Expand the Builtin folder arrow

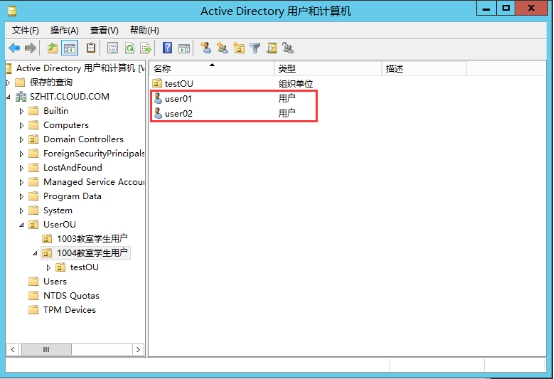coord(22,111)
